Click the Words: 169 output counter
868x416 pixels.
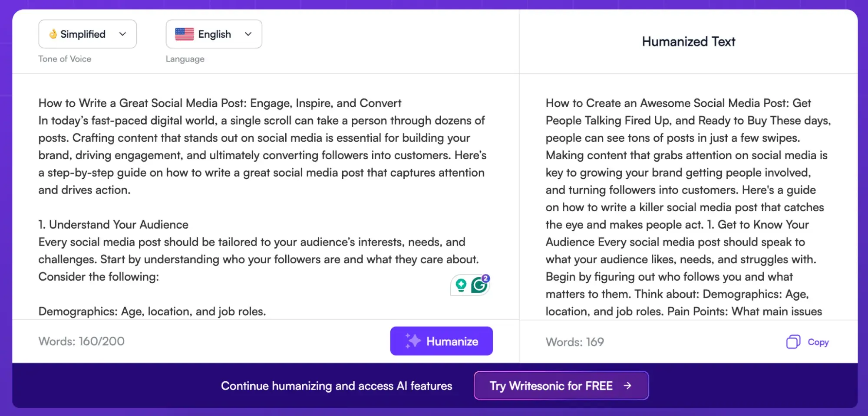574,342
